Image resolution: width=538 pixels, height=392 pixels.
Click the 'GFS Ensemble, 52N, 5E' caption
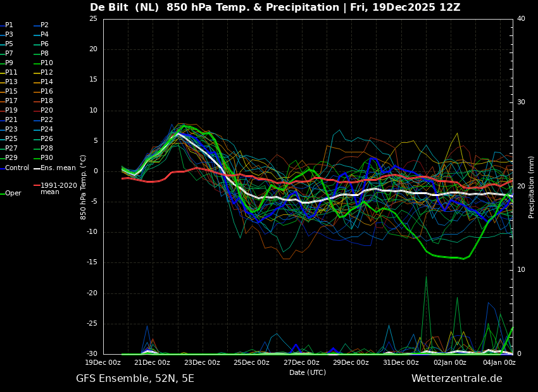(x=135, y=379)
